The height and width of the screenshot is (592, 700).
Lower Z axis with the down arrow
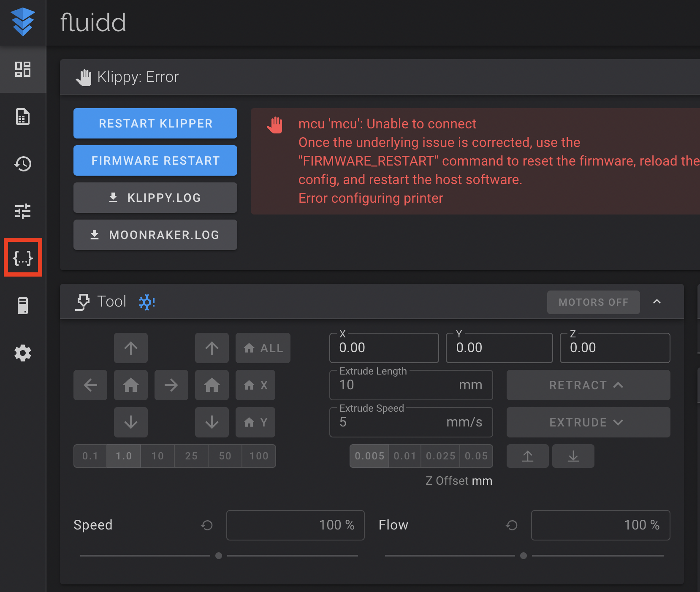[x=212, y=422]
